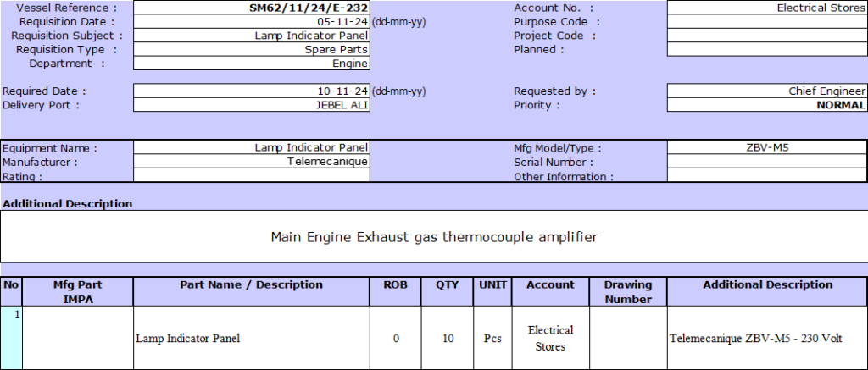Click the Delivery Port field showing JEBEL ALI

tap(252, 105)
